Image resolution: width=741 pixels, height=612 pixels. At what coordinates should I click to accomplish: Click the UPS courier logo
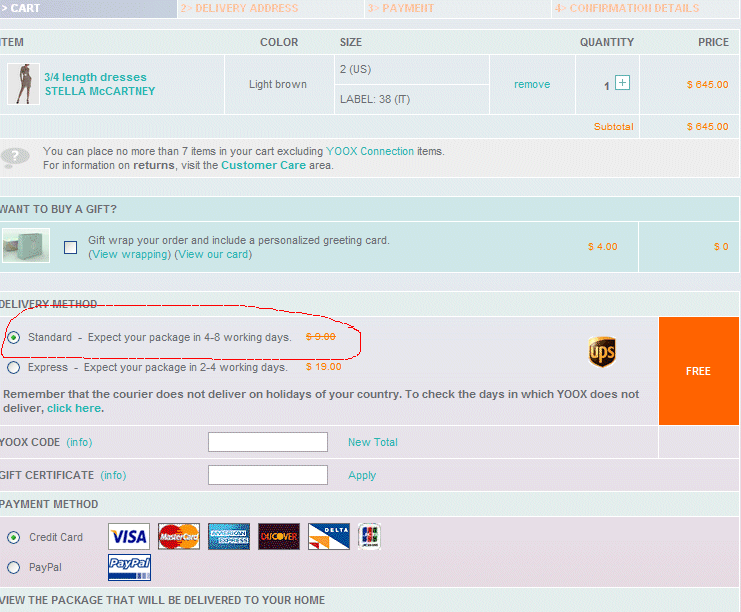(602, 352)
